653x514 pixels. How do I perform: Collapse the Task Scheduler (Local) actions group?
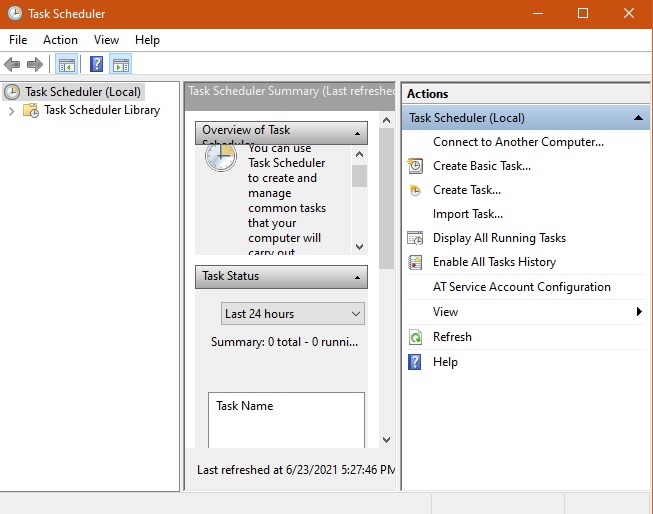(x=638, y=118)
